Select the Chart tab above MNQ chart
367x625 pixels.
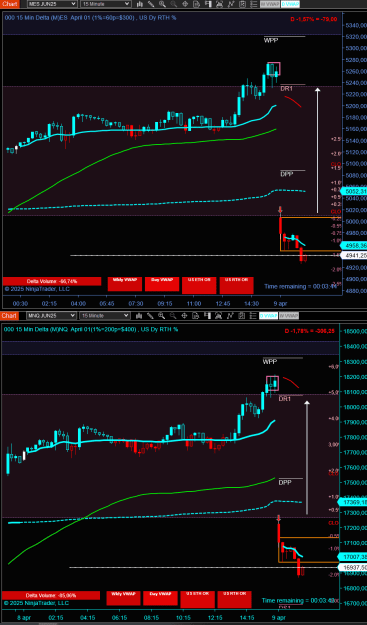coord(10,316)
